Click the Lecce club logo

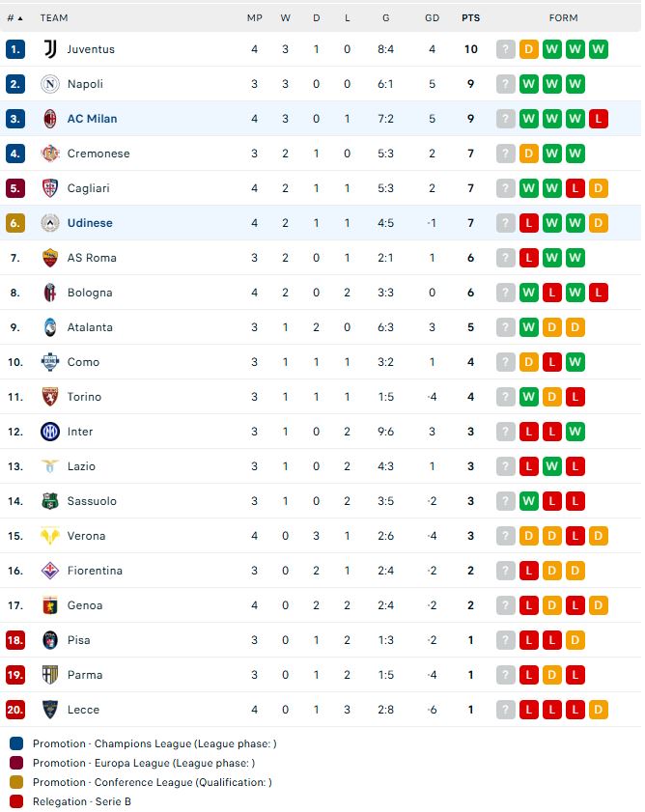[x=50, y=710]
